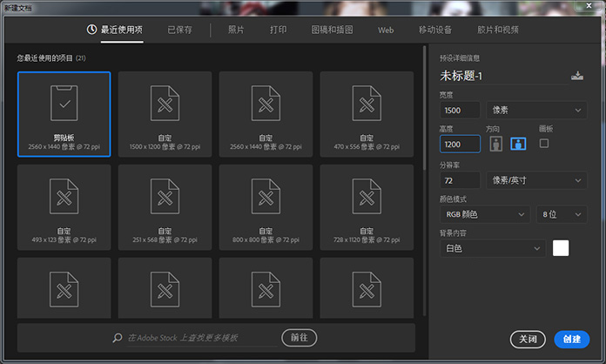Open the 图稿和插图 tab
The image size is (606, 364).
point(332,30)
